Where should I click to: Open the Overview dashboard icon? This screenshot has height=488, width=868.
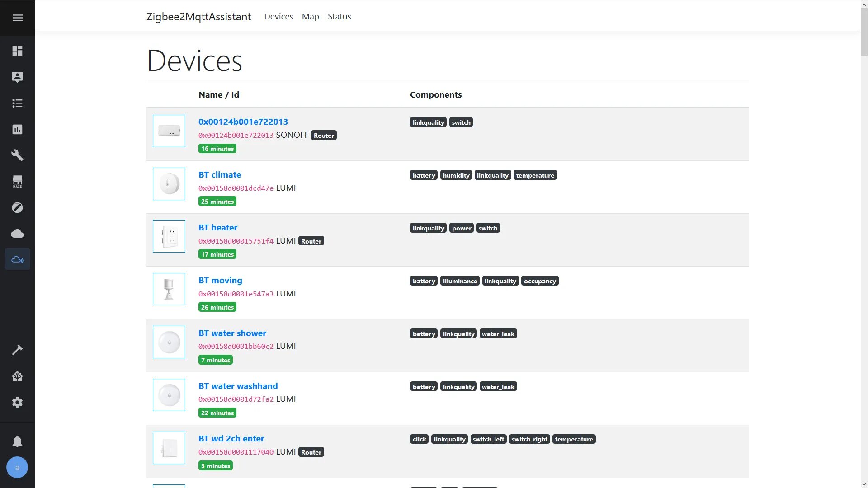coord(18,51)
